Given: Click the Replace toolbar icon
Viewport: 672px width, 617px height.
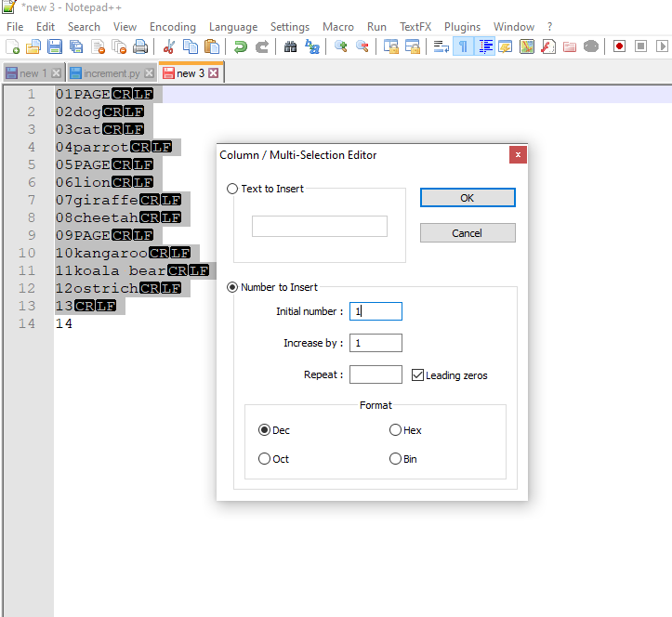Looking at the screenshot, I should [312, 46].
